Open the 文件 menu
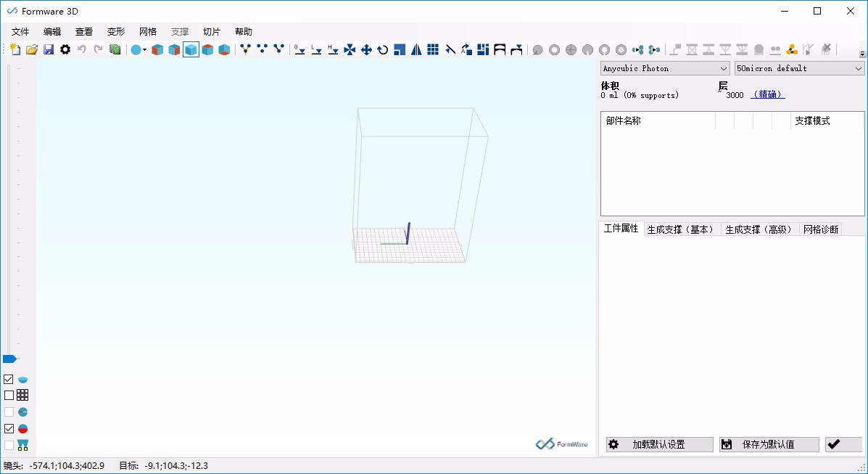868x474 pixels. pos(20,32)
